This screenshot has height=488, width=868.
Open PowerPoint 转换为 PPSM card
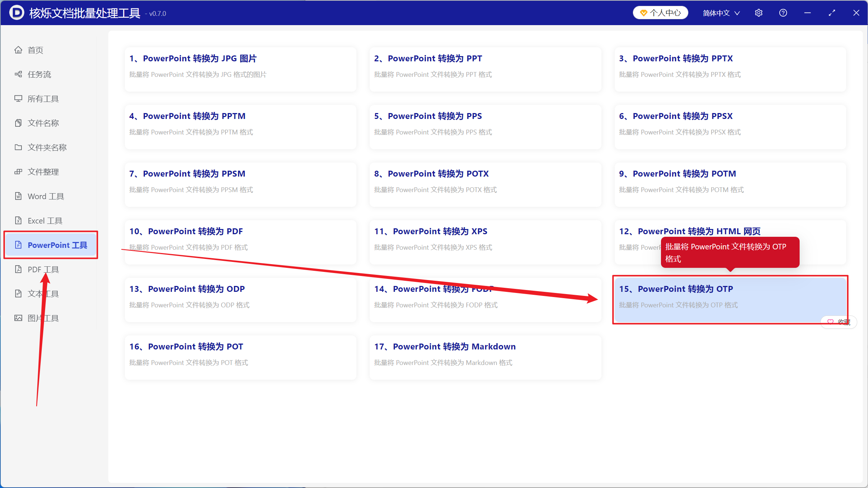(x=240, y=185)
